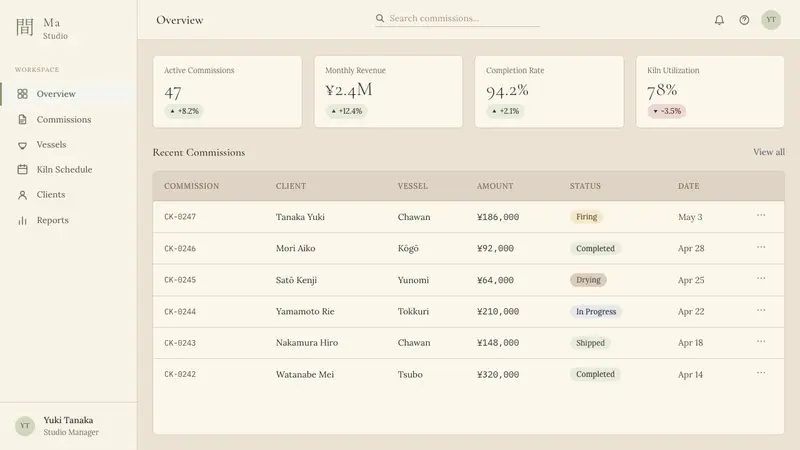Viewport: 800px width, 450px height.
Task: Click client name Nakamura Hiro
Action: [307, 343]
